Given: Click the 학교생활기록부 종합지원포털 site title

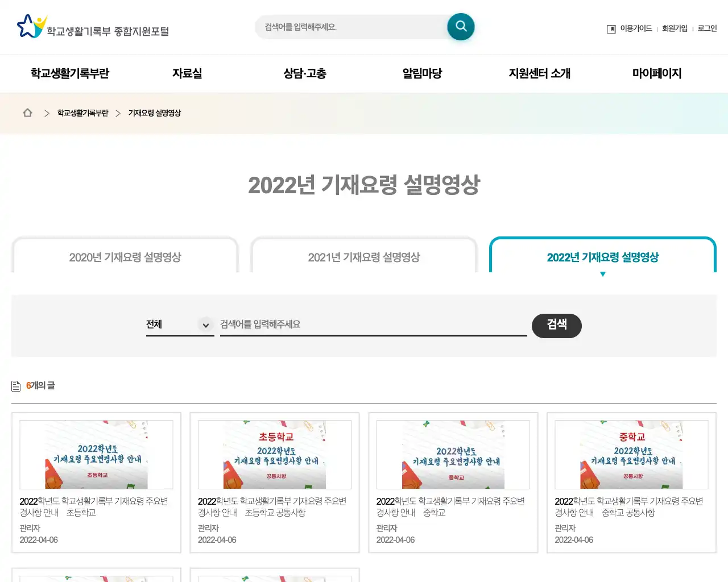Looking at the screenshot, I should (107, 31).
